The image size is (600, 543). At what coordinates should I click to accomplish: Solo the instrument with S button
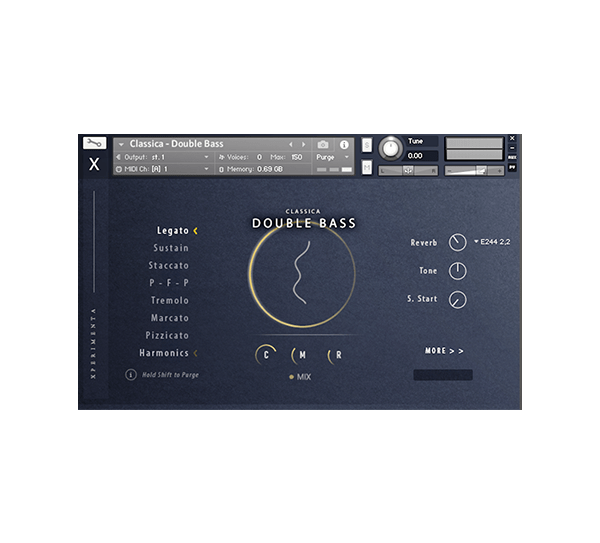point(367,145)
